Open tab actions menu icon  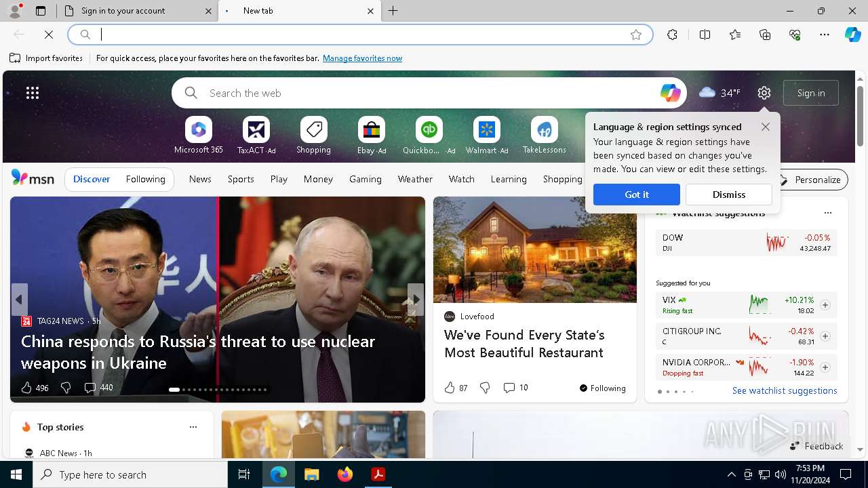pyautogui.click(x=41, y=11)
